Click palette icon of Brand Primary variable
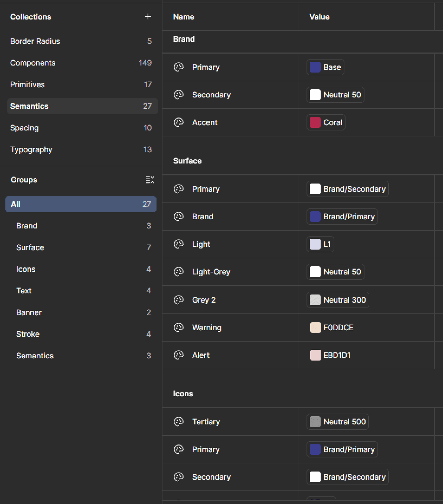 click(x=179, y=67)
